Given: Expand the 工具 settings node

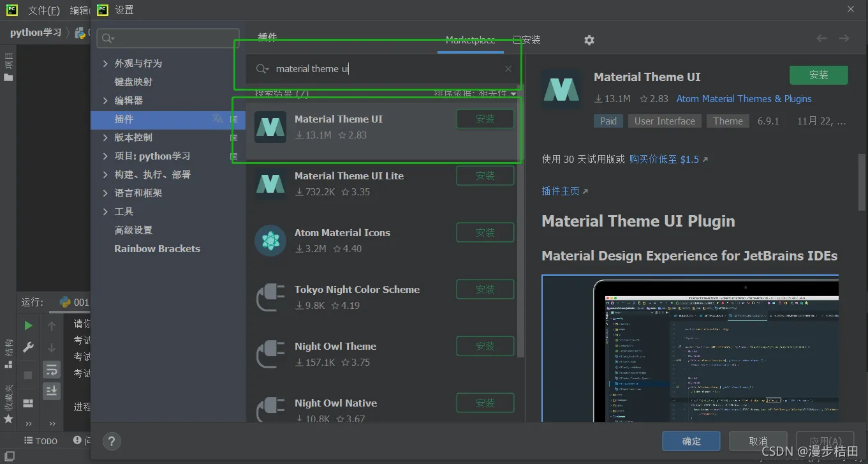Looking at the screenshot, I should 105,212.
